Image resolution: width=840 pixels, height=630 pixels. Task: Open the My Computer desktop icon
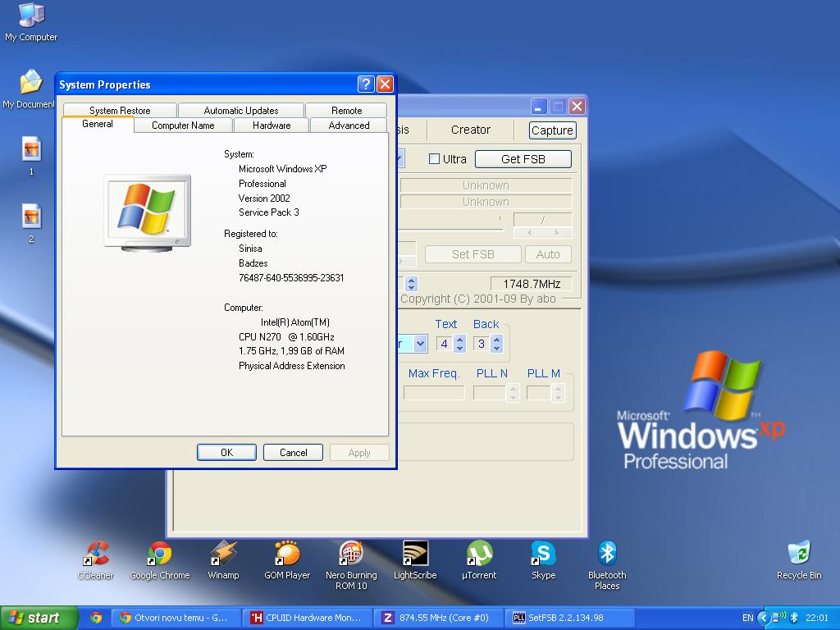(x=31, y=21)
